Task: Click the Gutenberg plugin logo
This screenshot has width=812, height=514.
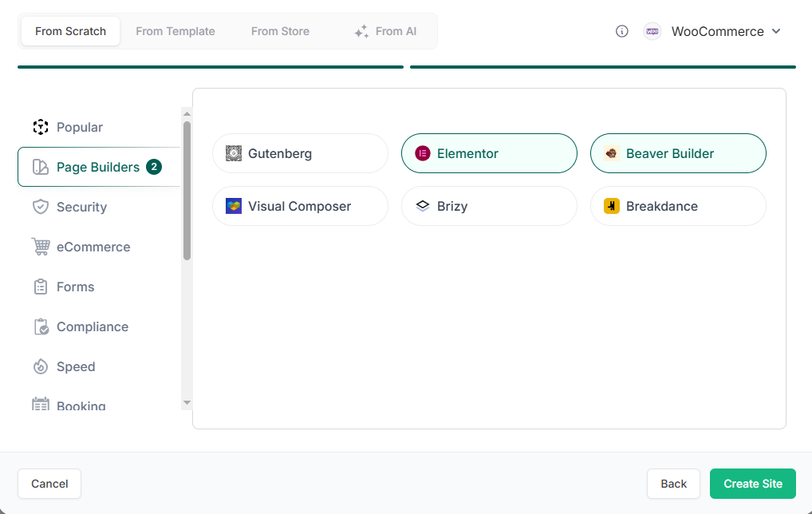Action: pyautogui.click(x=234, y=153)
